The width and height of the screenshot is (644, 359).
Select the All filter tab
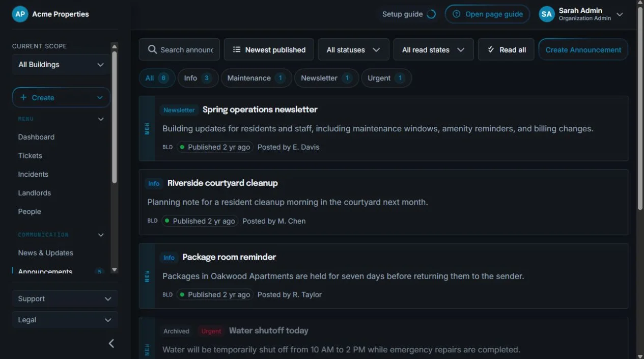pos(157,78)
